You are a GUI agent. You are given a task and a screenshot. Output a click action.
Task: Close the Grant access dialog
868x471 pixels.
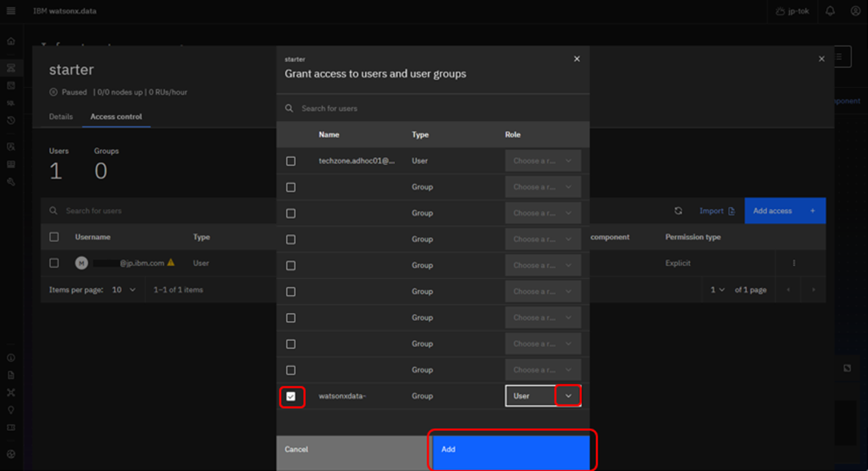[x=577, y=59]
